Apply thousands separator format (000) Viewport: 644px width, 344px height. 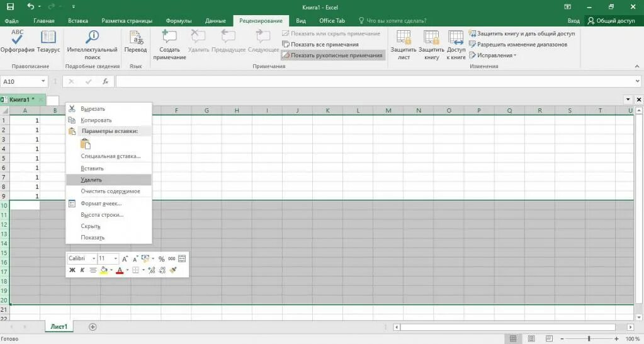(x=172, y=258)
